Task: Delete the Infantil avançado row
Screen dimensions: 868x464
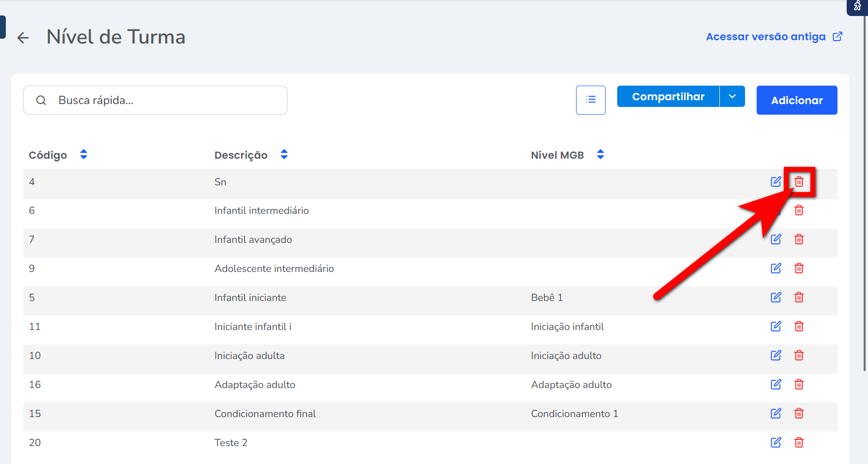Action: (799, 239)
